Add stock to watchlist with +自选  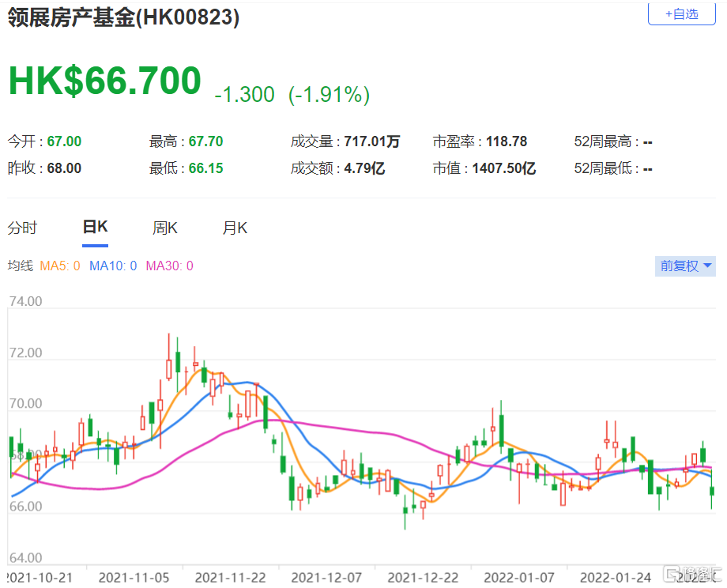[681, 13]
